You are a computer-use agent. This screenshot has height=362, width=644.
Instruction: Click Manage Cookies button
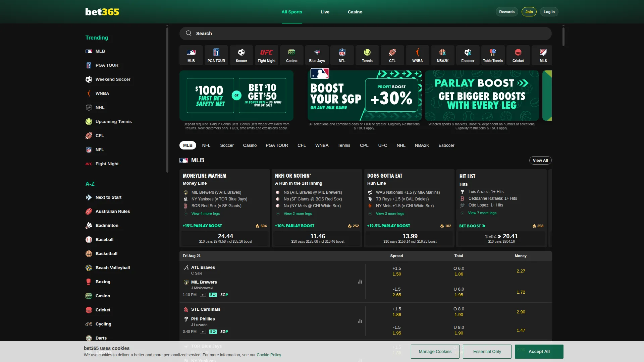tap(435, 352)
